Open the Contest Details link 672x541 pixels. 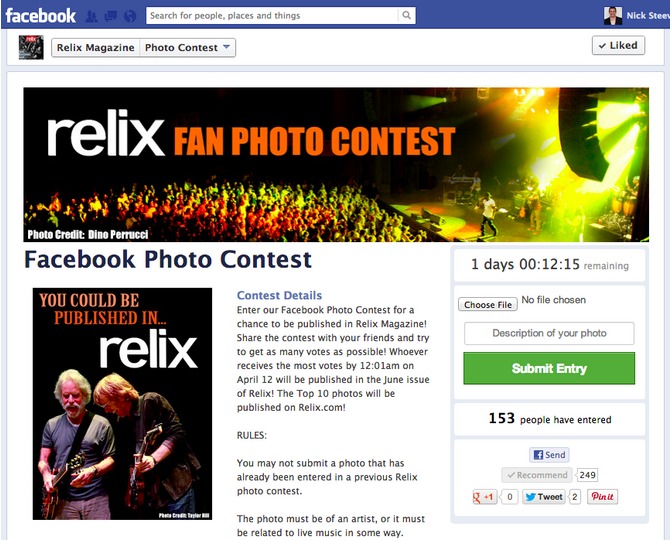tap(279, 295)
